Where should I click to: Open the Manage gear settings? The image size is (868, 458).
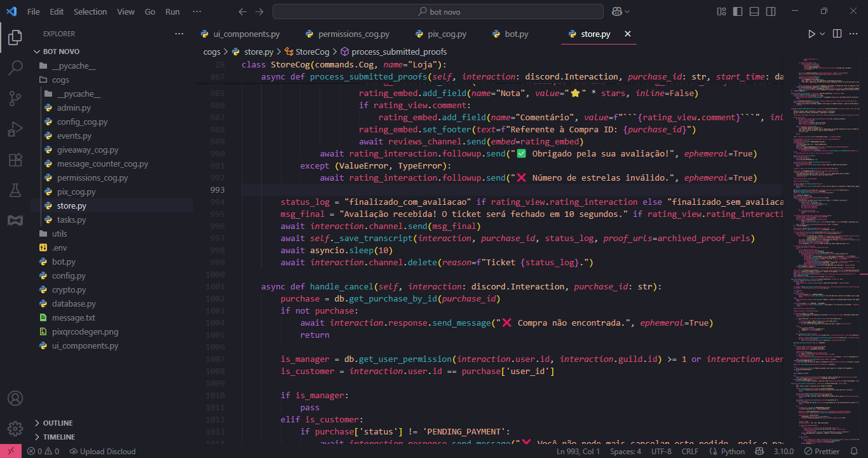[15, 429]
